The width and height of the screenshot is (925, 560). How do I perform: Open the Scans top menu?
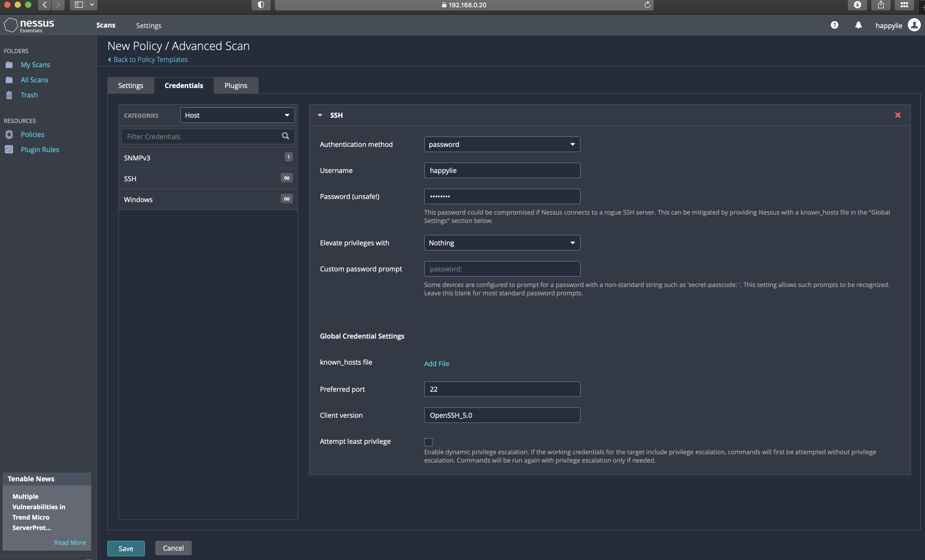pyautogui.click(x=106, y=25)
